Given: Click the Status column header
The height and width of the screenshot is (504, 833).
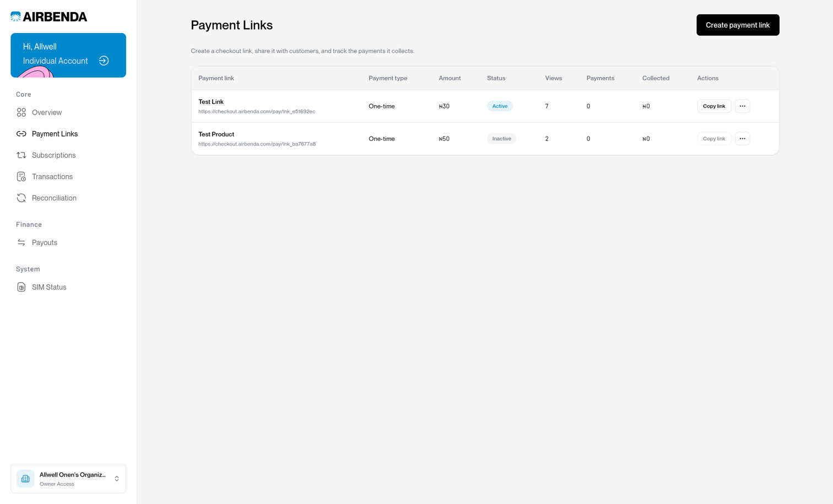Looking at the screenshot, I should coord(496,78).
